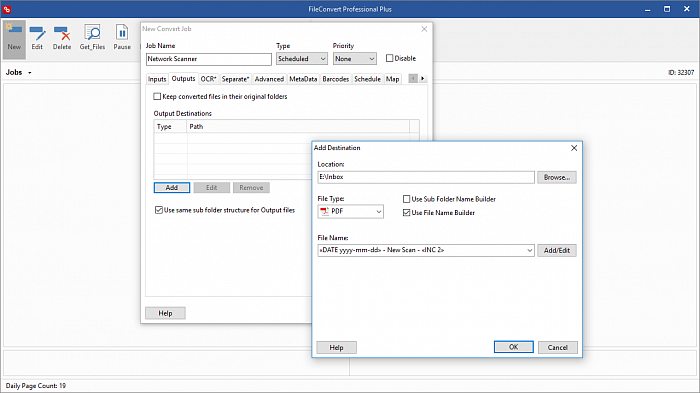The height and width of the screenshot is (393, 700).
Task: Click the Remove destination button
Action: [251, 188]
